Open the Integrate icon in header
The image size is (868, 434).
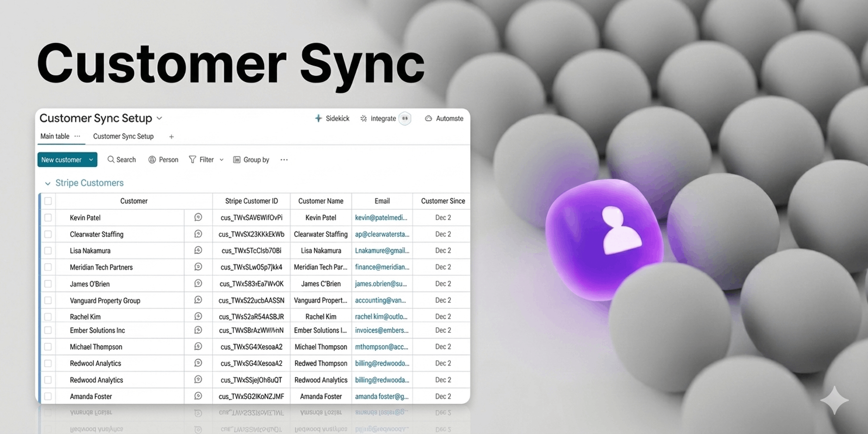click(x=363, y=118)
